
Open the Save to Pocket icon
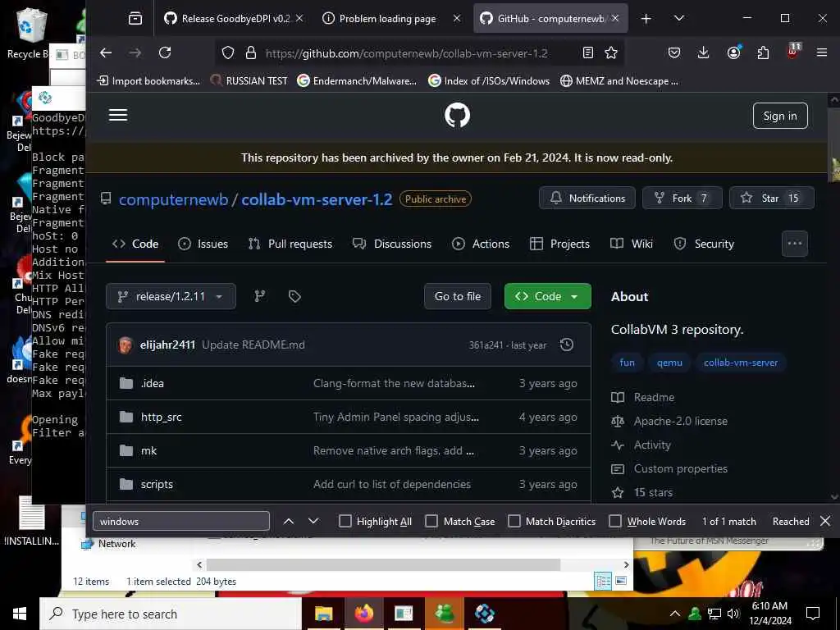tap(674, 52)
